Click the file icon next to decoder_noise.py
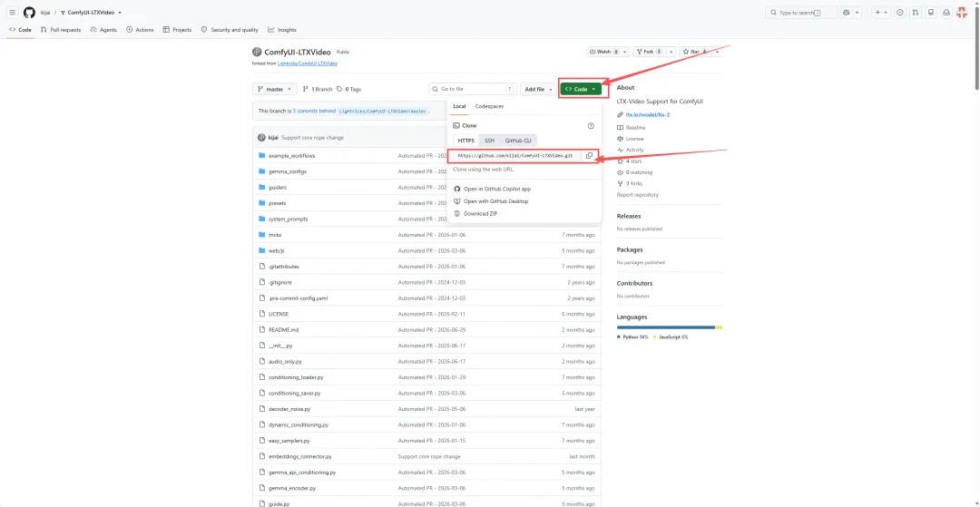Image resolution: width=980 pixels, height=507 pixels. [x=262, y=409]
